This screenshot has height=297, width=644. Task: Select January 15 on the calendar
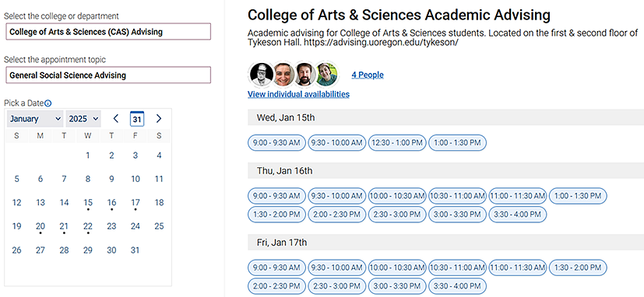pyautogui.click(x=88, y=203)
